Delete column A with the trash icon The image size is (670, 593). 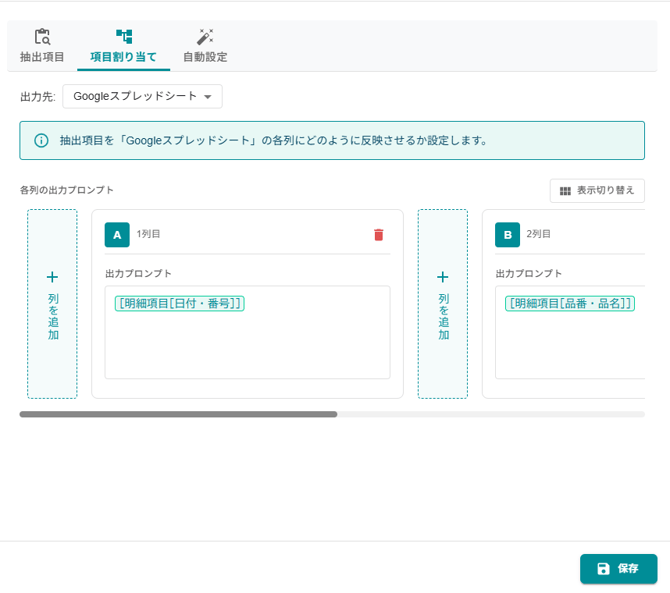(379, 235)
